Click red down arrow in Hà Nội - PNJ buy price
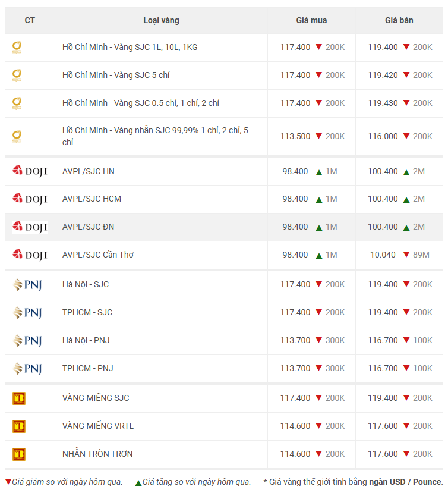This screenshot has width=448, height=496. pyautogui.click(x=319, y=340)
